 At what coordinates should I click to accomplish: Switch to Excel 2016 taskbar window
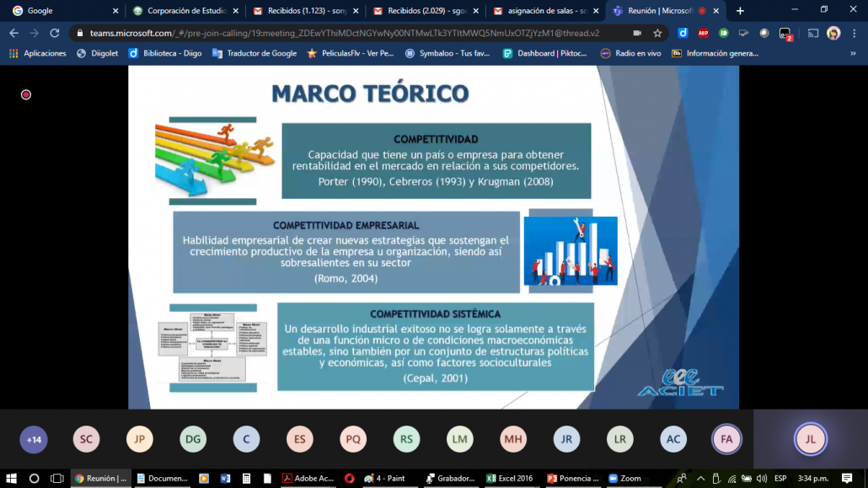(510, 479)
